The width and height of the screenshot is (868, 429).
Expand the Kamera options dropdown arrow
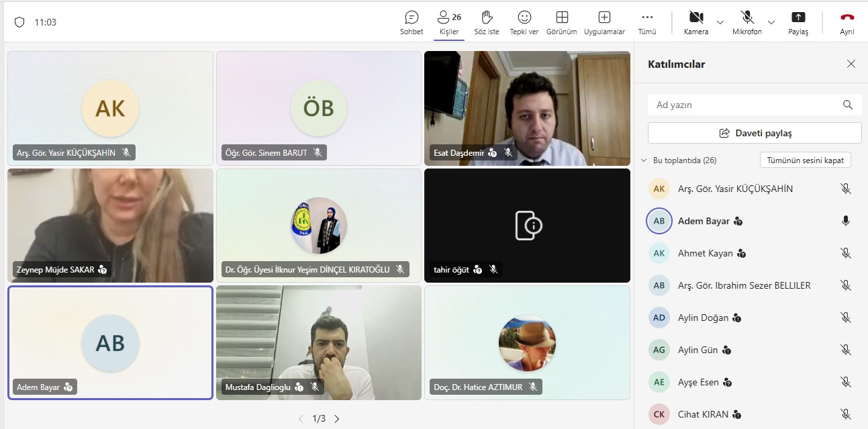tap(720, 22)
